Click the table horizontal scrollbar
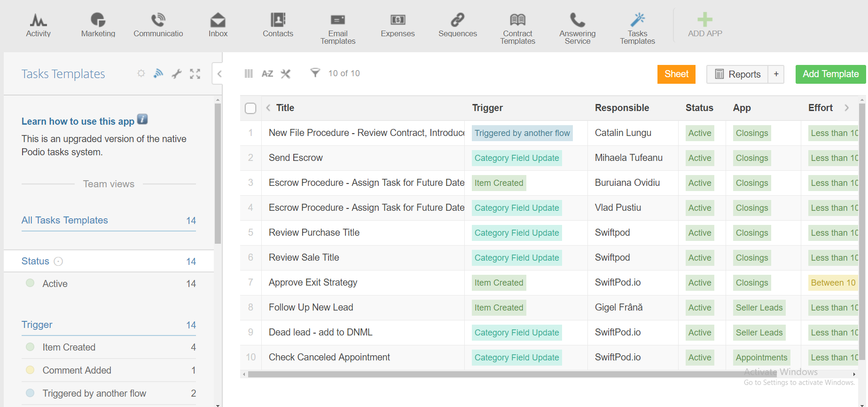The height and width of the screenshot is (407, 868). coord(512,375)
